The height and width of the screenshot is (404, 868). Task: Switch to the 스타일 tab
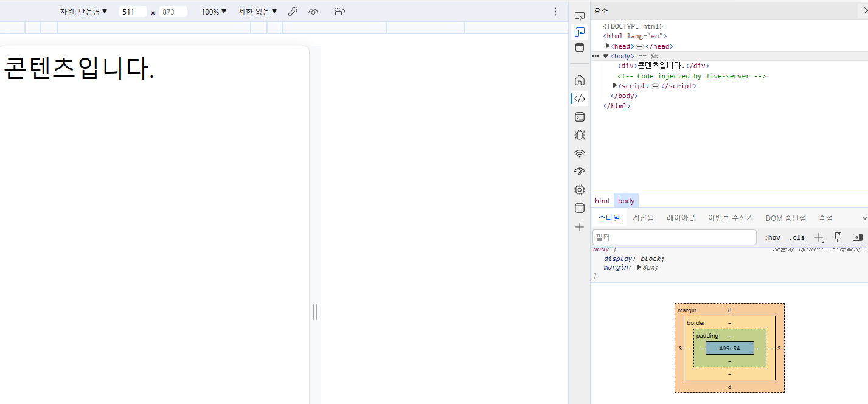click(609, 218)
